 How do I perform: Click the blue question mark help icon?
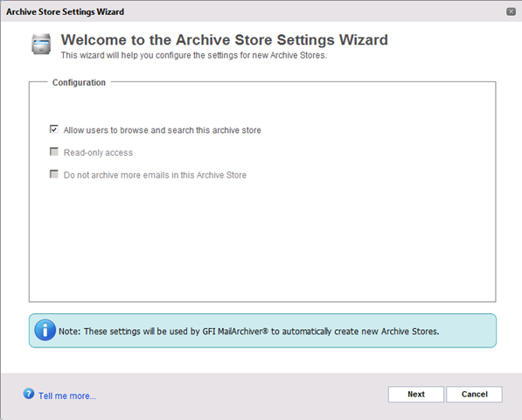(x=29, y=394)
